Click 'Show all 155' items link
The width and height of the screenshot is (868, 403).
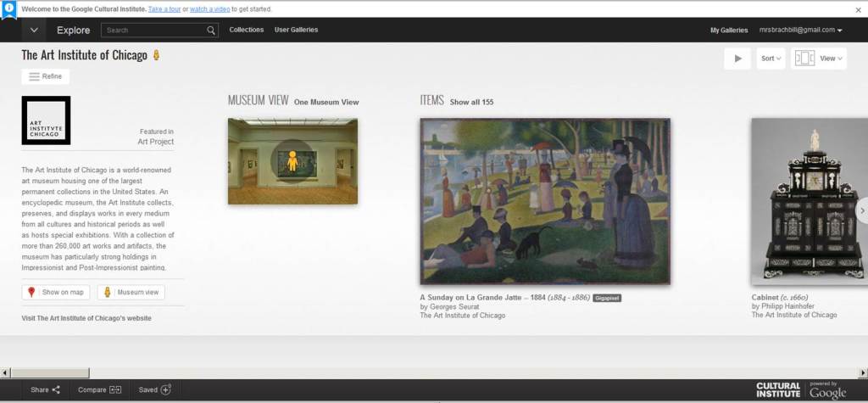471,102
